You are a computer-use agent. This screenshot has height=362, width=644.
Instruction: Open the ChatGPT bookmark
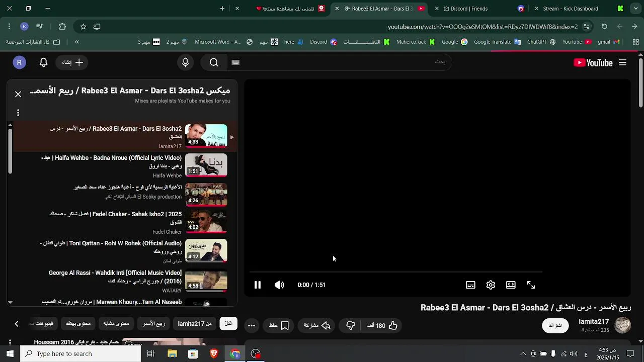[541, 42]
